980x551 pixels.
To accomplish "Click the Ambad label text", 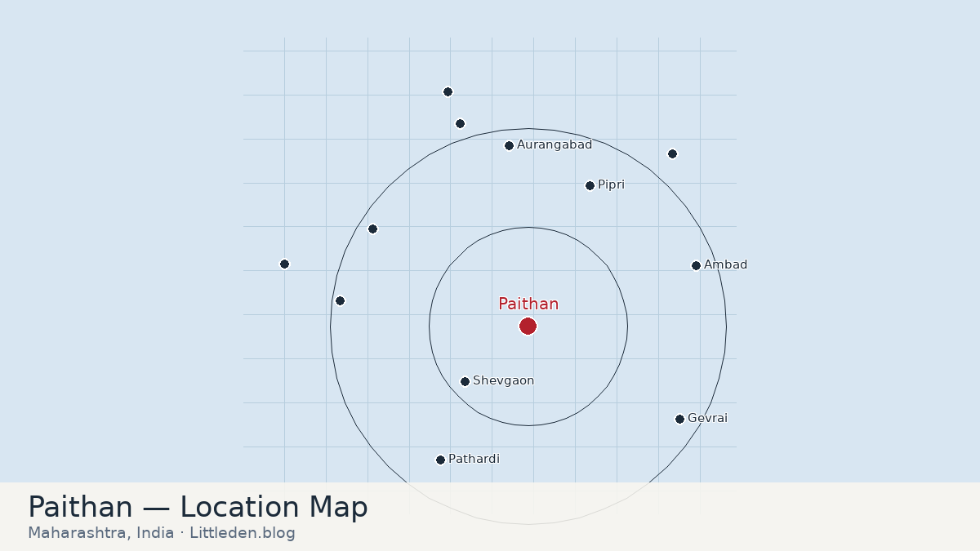I will [725, 265].
